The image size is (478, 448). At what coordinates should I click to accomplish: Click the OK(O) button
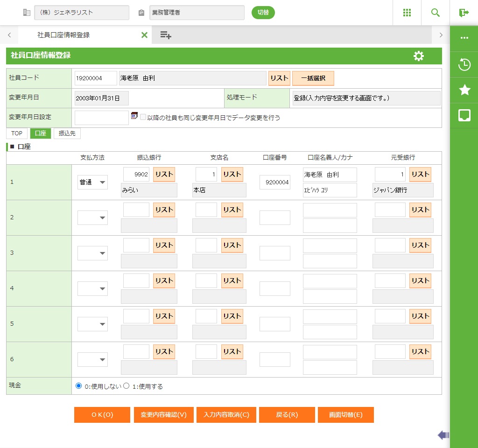pos(102,415)
